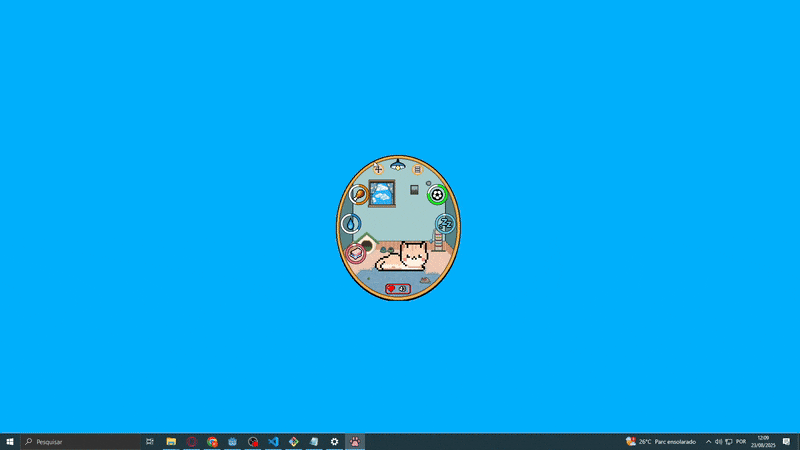Switch the POR input language
The width and height of the screenshot is (800, 450).
click(x=741, y=442)
